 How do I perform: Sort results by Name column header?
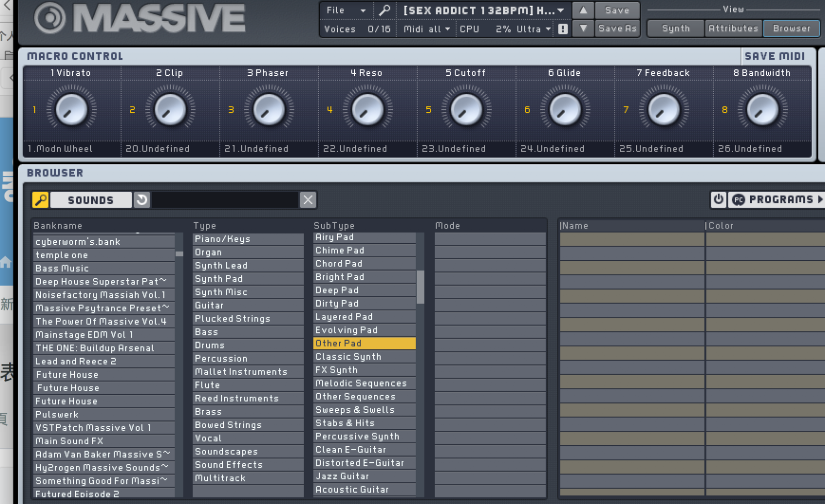[x=631, y=226]
